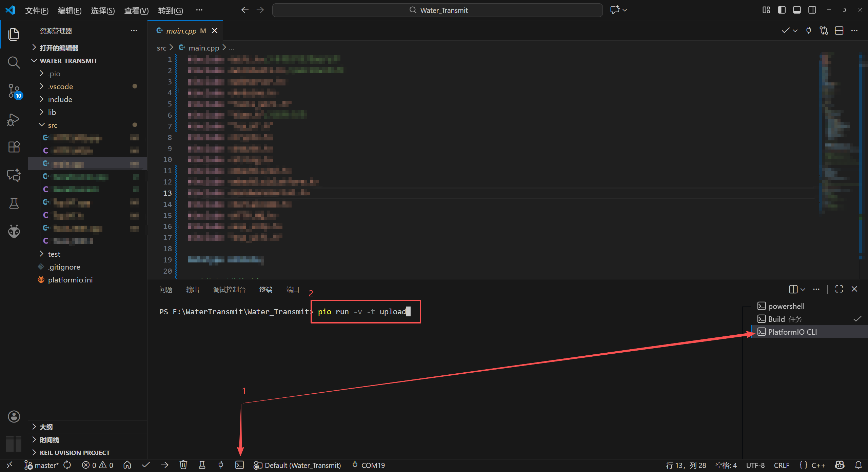
Task: Click the master* branch indicator in the status bar
Action: pos(46,465)
